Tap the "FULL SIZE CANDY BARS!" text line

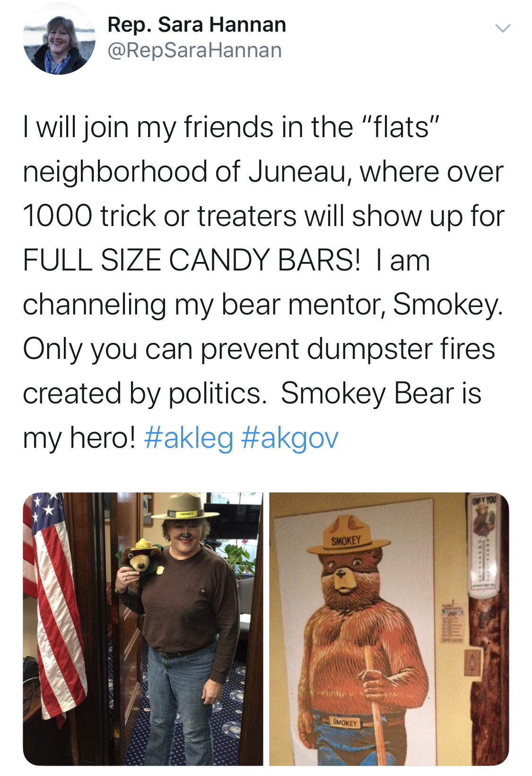pos(192,261)
